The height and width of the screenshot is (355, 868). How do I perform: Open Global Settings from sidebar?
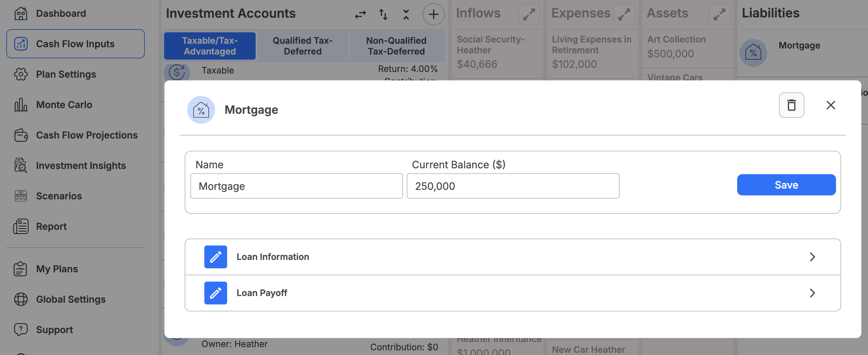point(70,300)
